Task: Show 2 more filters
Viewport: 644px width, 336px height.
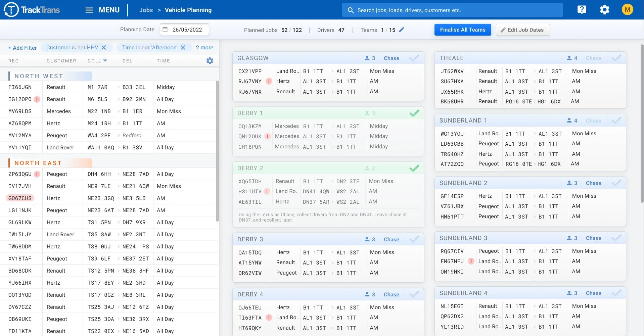Action: coord(204,47)
